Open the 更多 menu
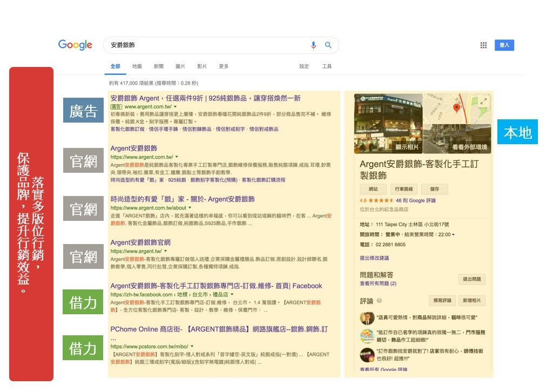Screen dimensions: 553x392 224,66
